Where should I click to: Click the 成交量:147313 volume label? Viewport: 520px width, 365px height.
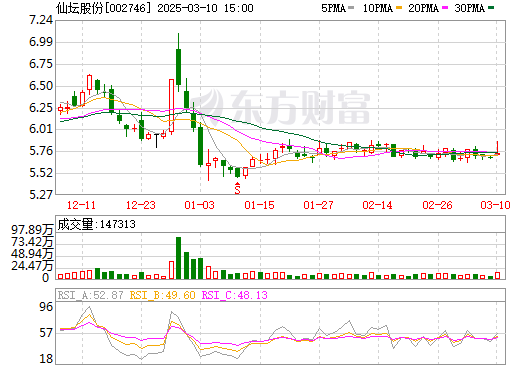pyautogui.click(x=96, y=224)
